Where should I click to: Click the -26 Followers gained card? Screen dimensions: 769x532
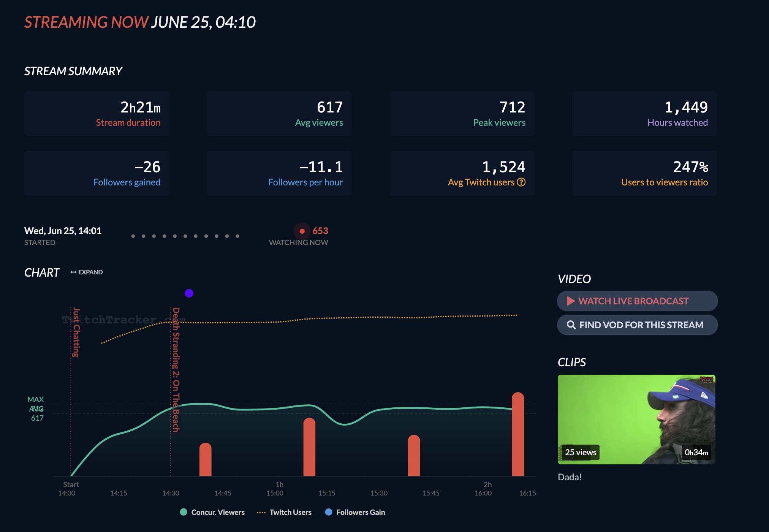[97, 173]
